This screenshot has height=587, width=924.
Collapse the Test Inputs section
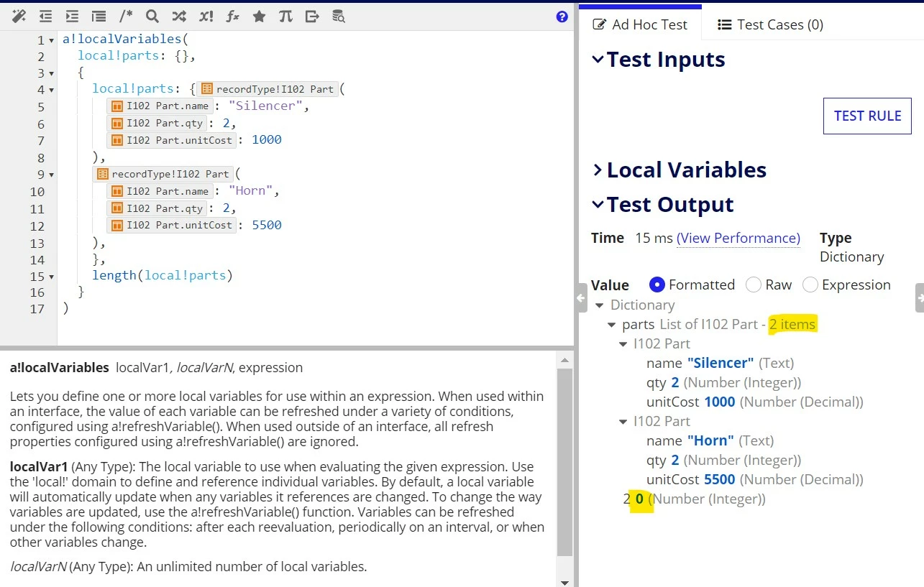[x=598, y=60]
